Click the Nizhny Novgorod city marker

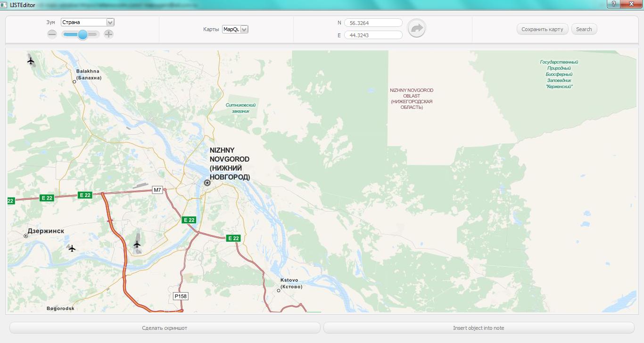click(207, 183)
